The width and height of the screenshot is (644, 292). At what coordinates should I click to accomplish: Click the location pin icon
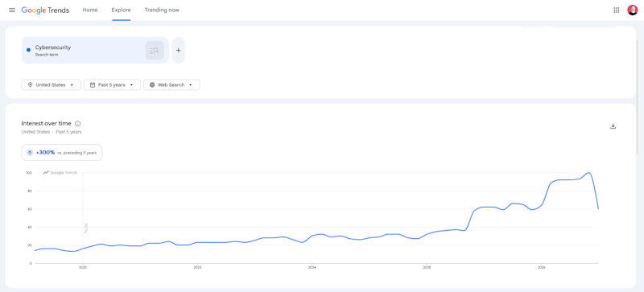coord(30,84)
